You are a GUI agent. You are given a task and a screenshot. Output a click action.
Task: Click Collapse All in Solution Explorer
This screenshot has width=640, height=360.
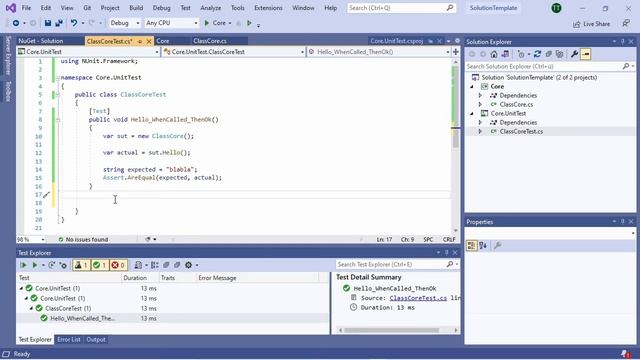[549, 54]
